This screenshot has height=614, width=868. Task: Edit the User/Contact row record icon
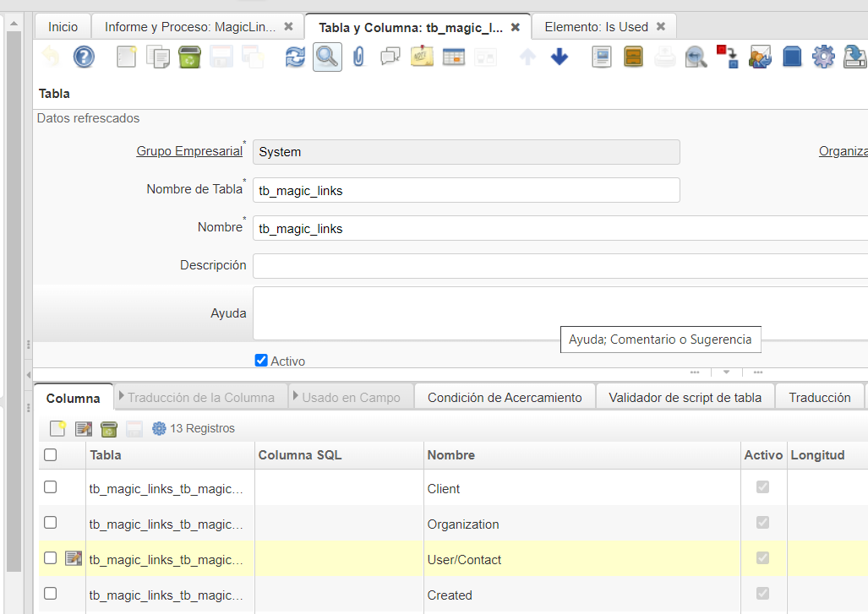[x=74, y=558]
